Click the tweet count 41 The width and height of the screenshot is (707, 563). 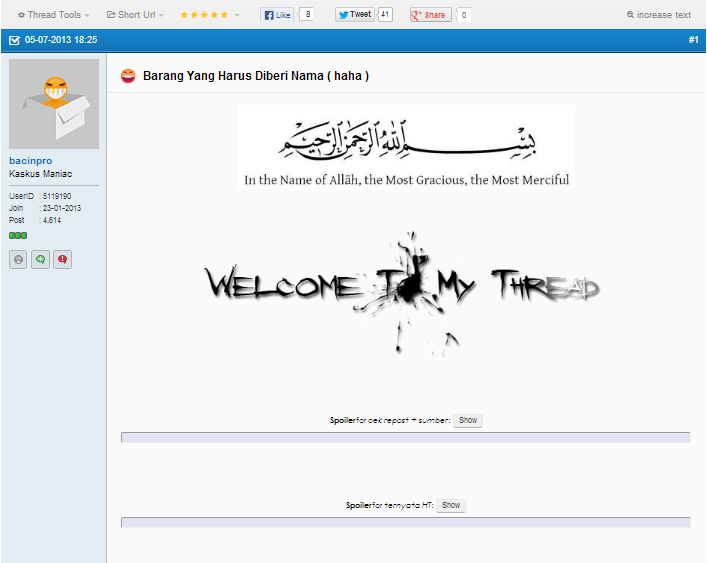coord(385,14)
